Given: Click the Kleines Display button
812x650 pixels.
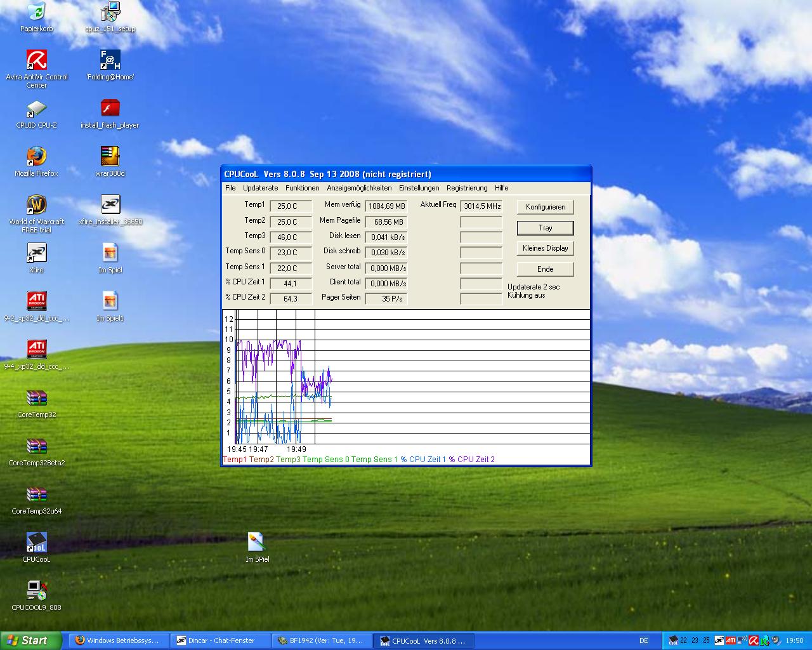Looking at the screenshot, I should [x=546, y=248].
